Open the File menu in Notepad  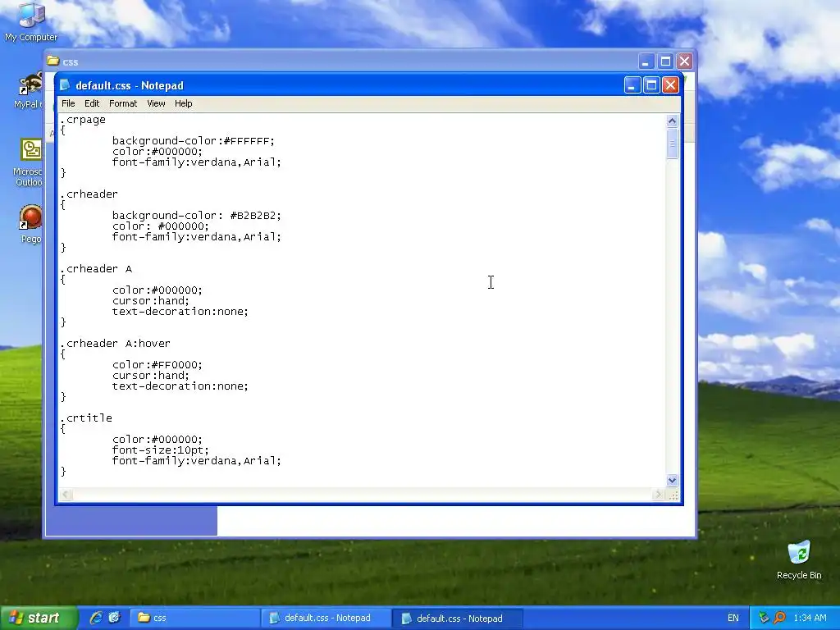pyautogui.click(x=68, y=103)
